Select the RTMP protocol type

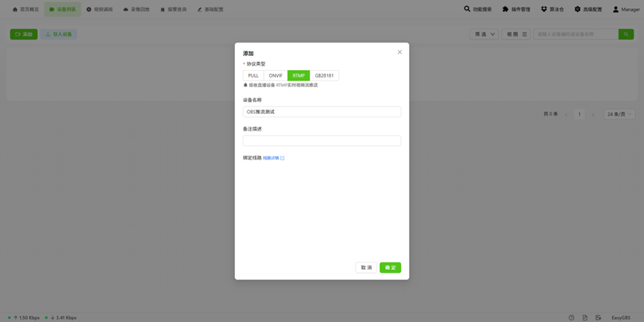coord(299,75)
